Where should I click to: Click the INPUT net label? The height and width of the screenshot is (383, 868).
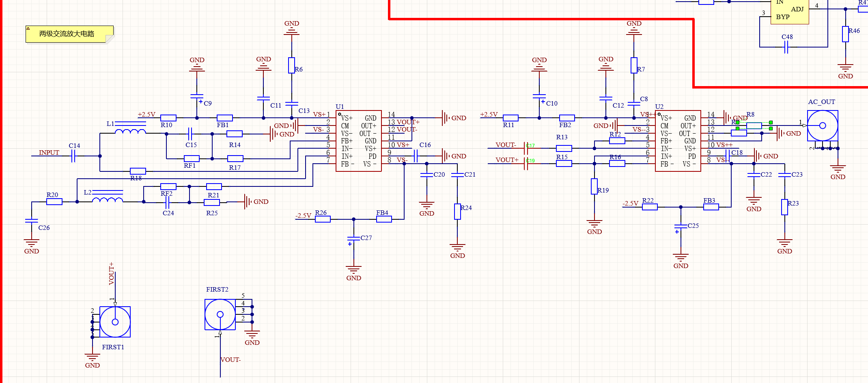click(x=49, y=153)
